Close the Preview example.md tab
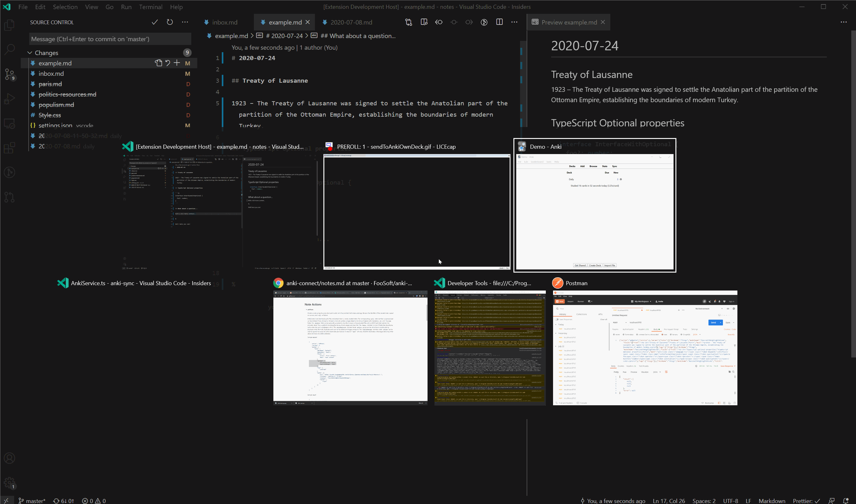This screenshot has height=504, width=856. pyautogui.click(x=602, y=22)
